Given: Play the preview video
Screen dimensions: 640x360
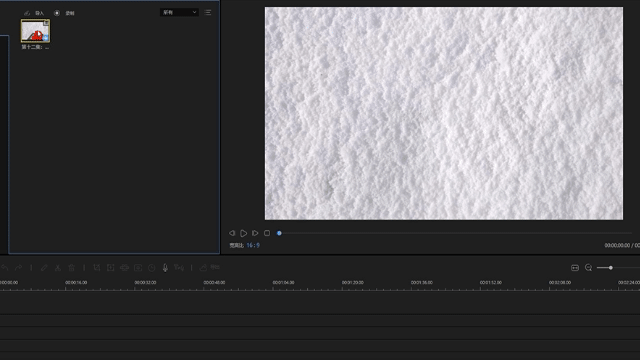Looking at the screenshot, I should click(x=243, y=233).
